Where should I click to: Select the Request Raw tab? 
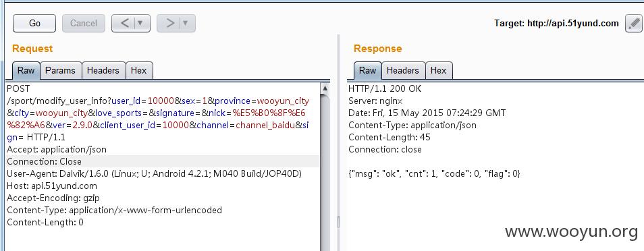[26, 71]
